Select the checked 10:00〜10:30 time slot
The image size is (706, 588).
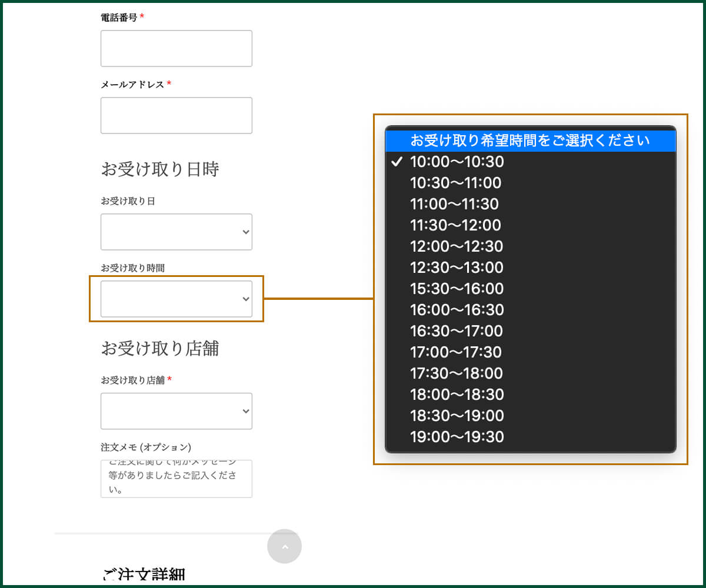pyautogui.click(x=457, y=162)
